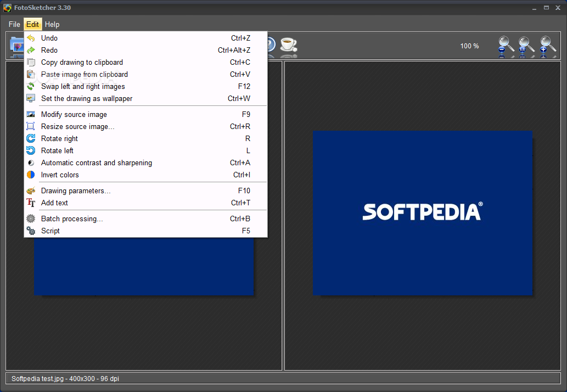Choose Rotate right menu entry
Screen dimensions: 567x392
coord(145,138)
